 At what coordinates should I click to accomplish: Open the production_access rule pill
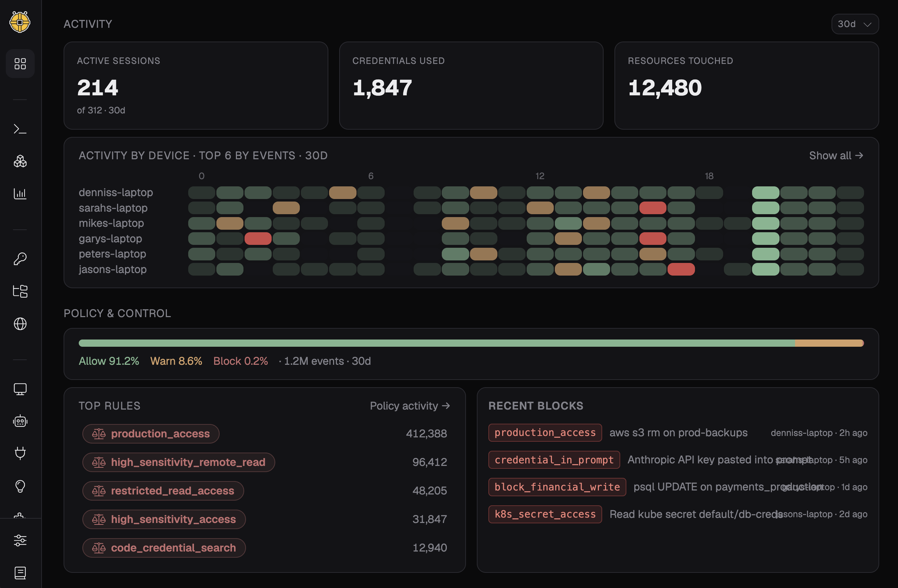click(151, 434)
